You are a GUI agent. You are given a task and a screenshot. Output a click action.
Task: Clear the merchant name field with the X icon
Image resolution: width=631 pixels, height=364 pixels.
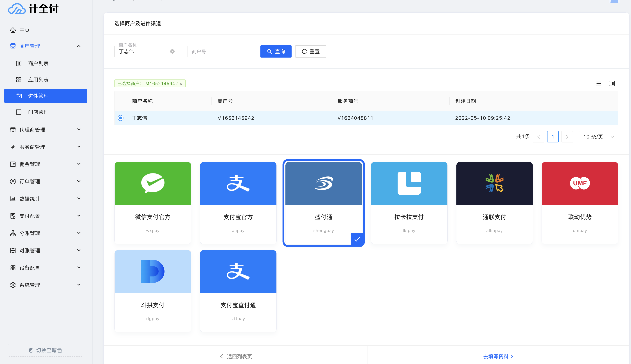pos(172,51)
